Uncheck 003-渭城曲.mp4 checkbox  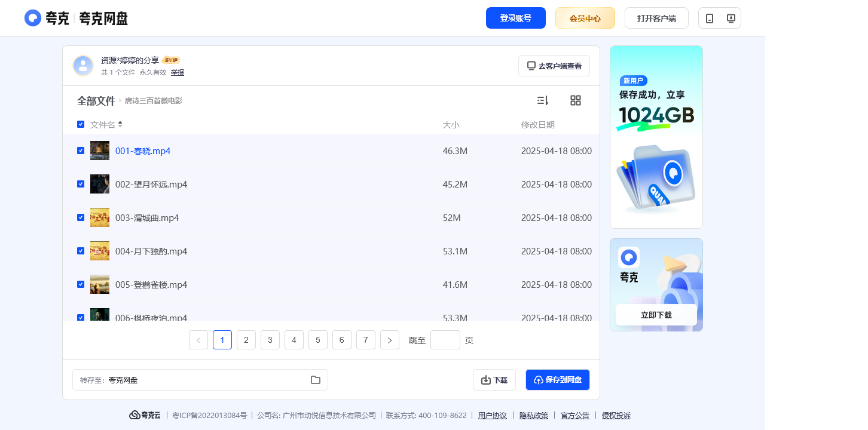81,217
